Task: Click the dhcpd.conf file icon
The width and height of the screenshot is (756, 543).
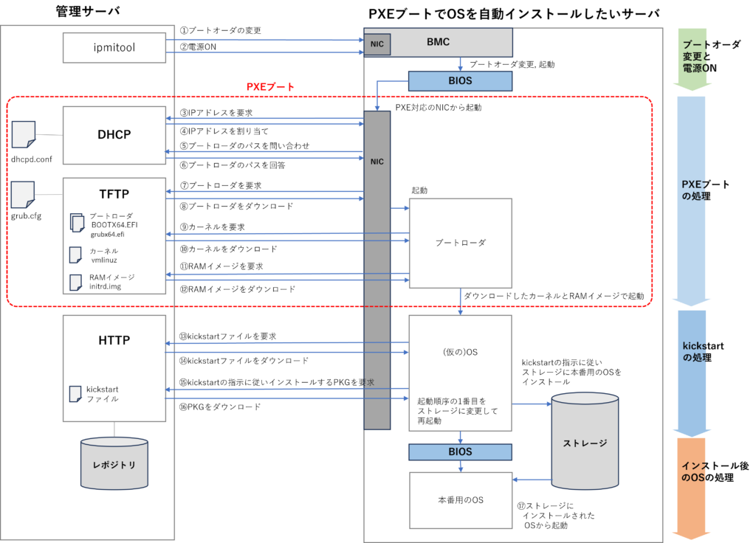Action: tap(24, 135)
